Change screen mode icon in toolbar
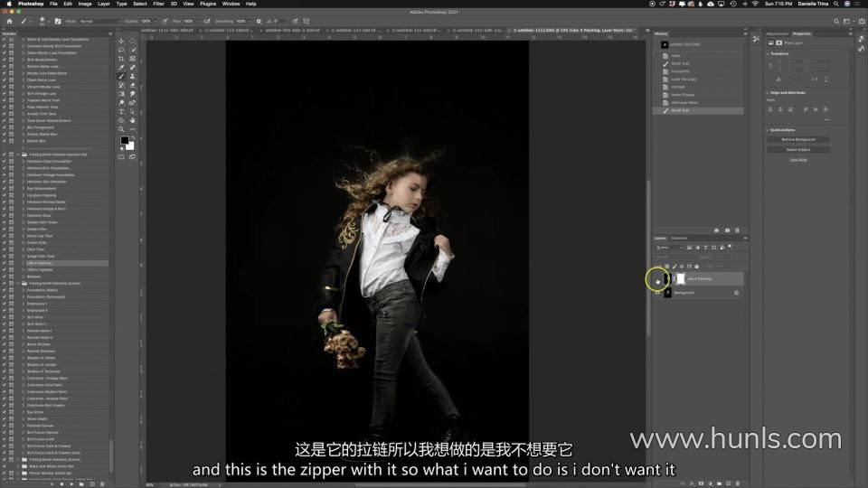Screen dimensions: 868x488 pyautogui.click(x=132, y=157)
